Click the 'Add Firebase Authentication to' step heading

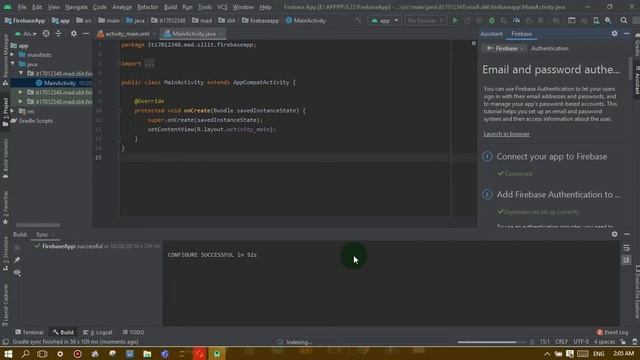pyautogui.click(x=558, y=195)
